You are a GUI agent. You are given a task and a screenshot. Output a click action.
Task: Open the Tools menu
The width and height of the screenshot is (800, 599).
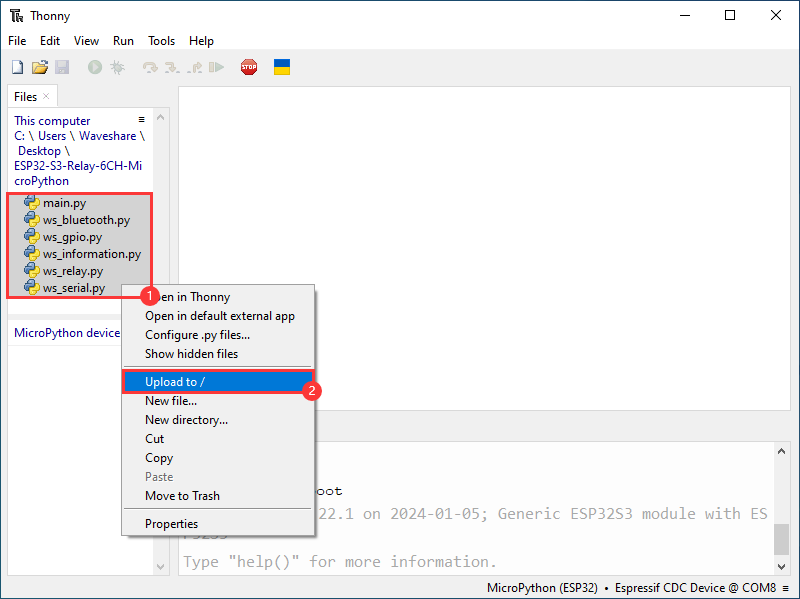[162, 41]
